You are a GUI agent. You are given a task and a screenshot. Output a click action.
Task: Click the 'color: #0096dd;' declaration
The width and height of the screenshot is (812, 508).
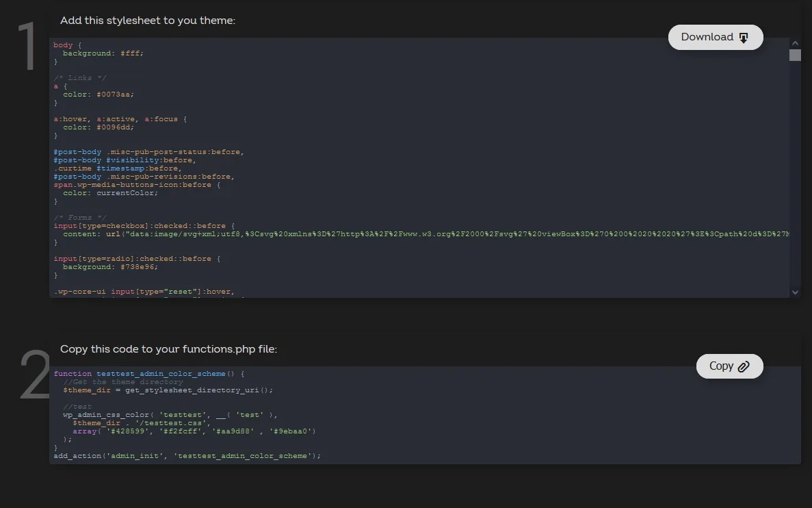(x=99, y=127)
